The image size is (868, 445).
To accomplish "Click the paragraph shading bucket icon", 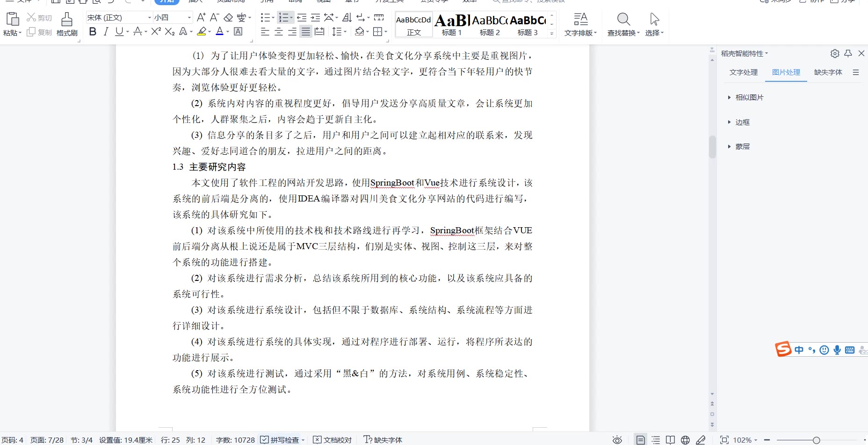I will point(359,31).
